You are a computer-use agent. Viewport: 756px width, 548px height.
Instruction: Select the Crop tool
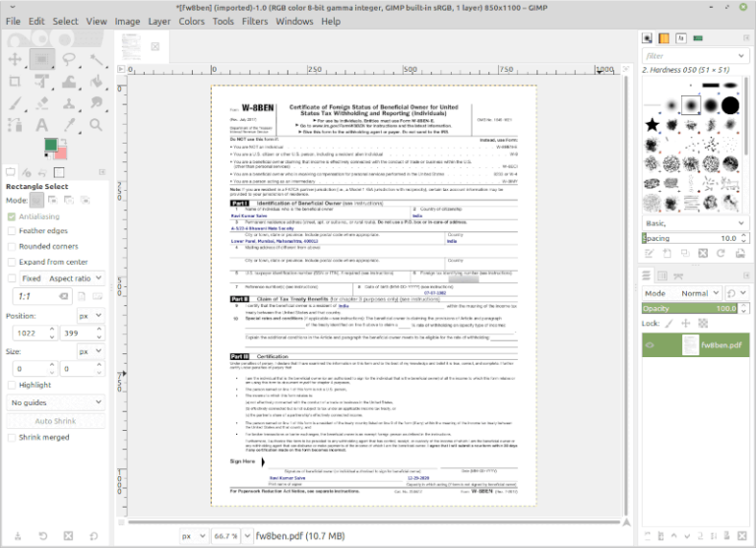(15, 83)
